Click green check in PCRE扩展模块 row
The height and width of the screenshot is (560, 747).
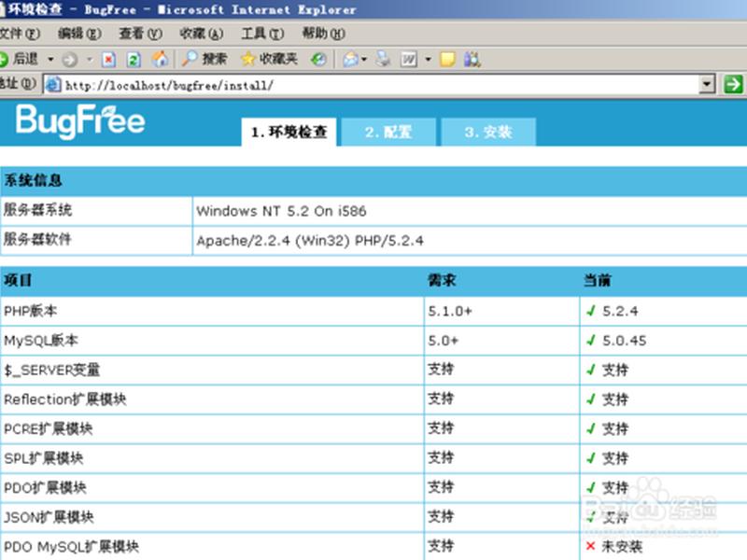pos(591,429)
